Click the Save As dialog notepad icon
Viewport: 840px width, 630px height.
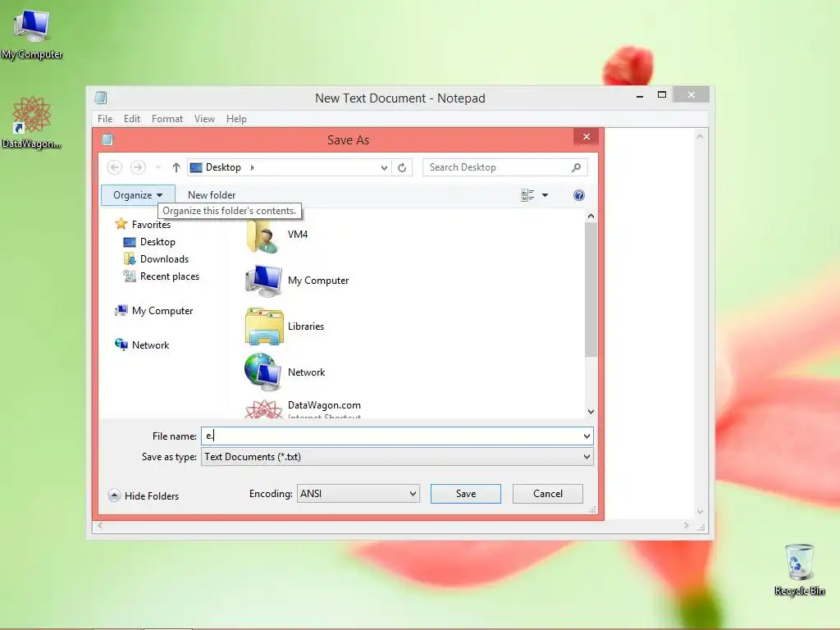(x=107, y=139)
